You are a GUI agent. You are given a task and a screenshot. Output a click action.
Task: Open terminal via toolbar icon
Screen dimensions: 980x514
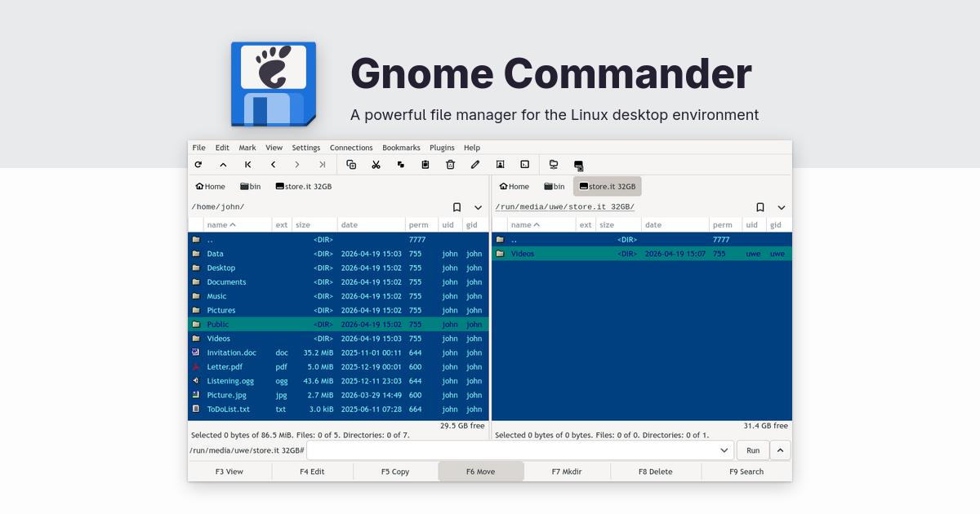coord(525,165)
